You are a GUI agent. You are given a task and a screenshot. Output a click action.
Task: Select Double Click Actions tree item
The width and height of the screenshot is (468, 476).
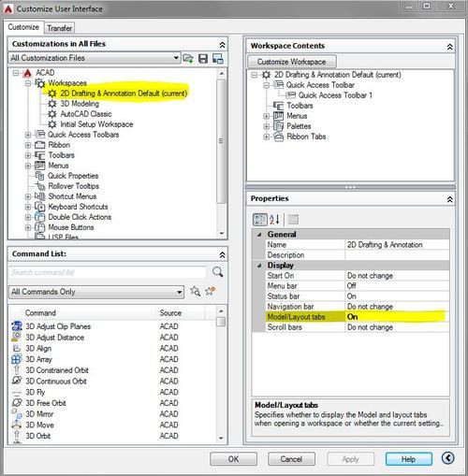click(80, 217)
